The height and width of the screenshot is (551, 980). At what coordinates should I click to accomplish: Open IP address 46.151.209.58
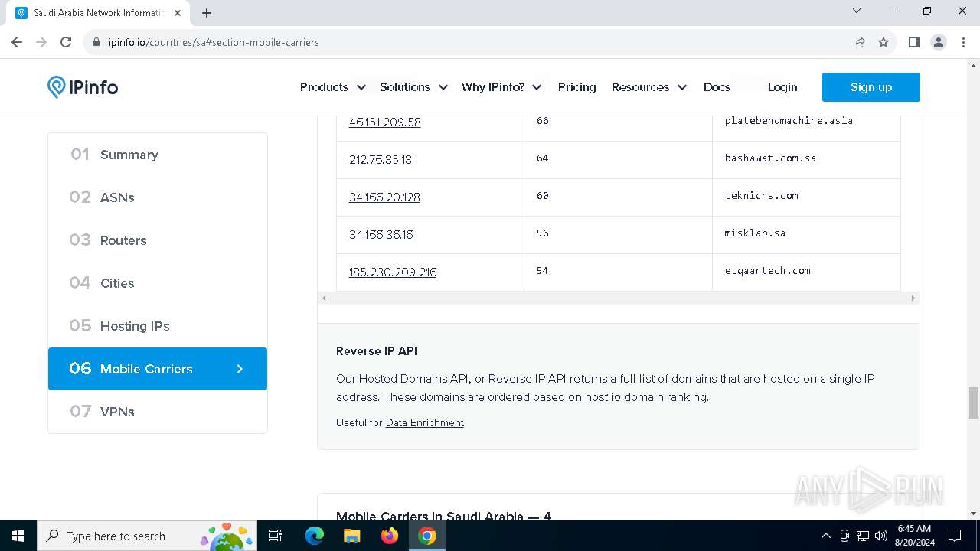click(384, 122)
